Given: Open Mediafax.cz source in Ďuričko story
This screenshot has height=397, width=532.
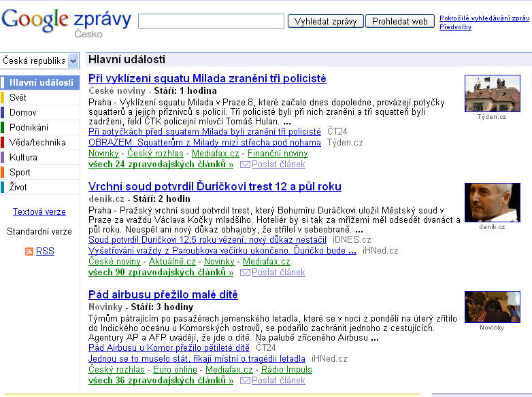Looking at the screenshot, I should [266, 262].
